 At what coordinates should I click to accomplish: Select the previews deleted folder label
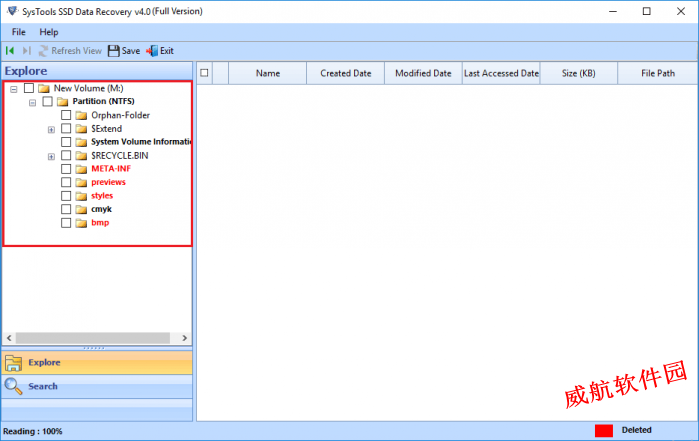(x=108, y=182)
